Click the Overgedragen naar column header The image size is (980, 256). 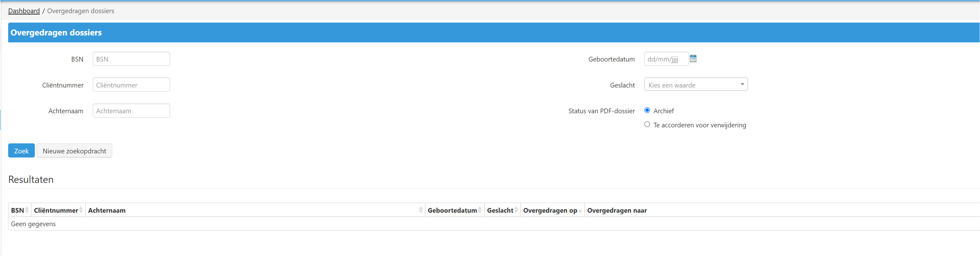[x=617, y=211]
